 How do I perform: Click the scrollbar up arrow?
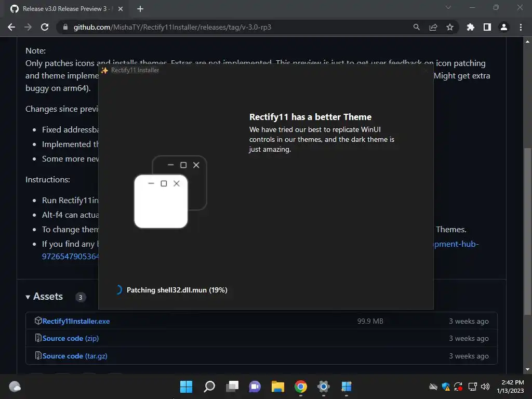tap(527, 42)
